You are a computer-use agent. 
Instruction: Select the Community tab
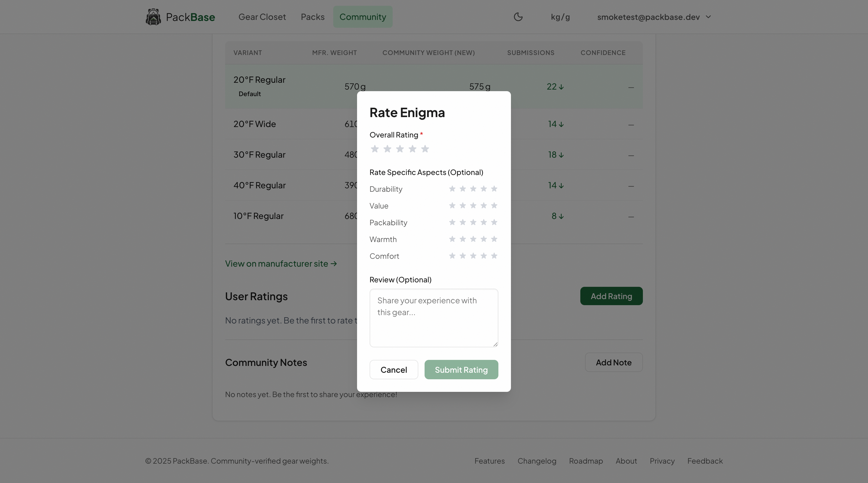[363, 17]
